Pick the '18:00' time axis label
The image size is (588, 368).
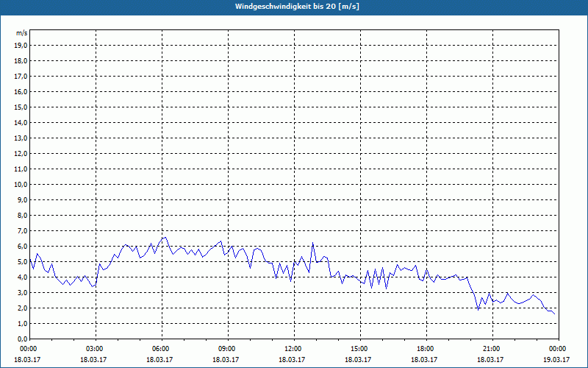(x=426, y=349)
